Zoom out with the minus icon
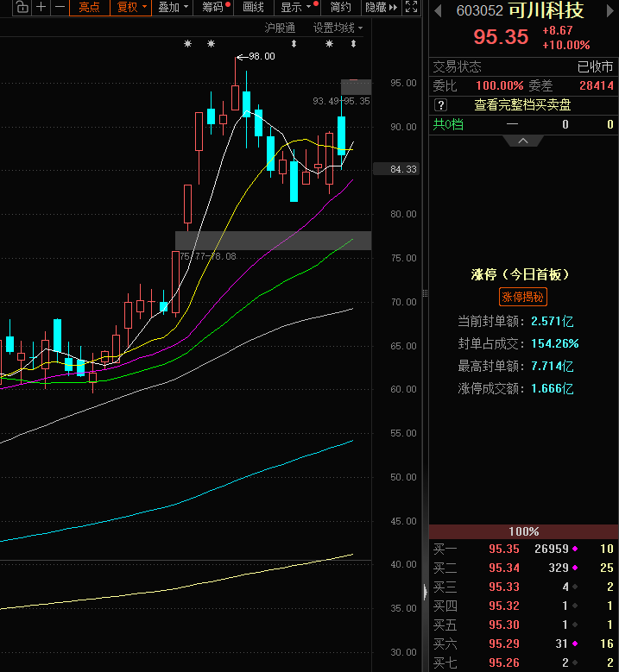Screen dimensions: 619x672 pyautogui.click(x=60, y=7)
